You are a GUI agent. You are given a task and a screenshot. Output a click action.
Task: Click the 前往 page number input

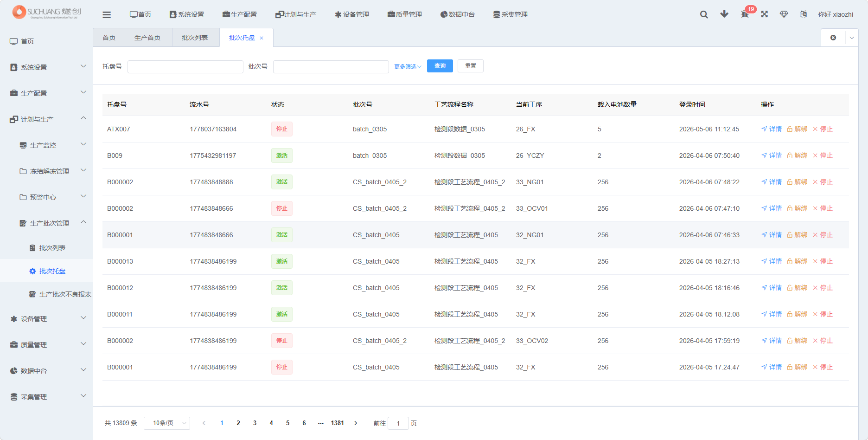pos(398,423)
